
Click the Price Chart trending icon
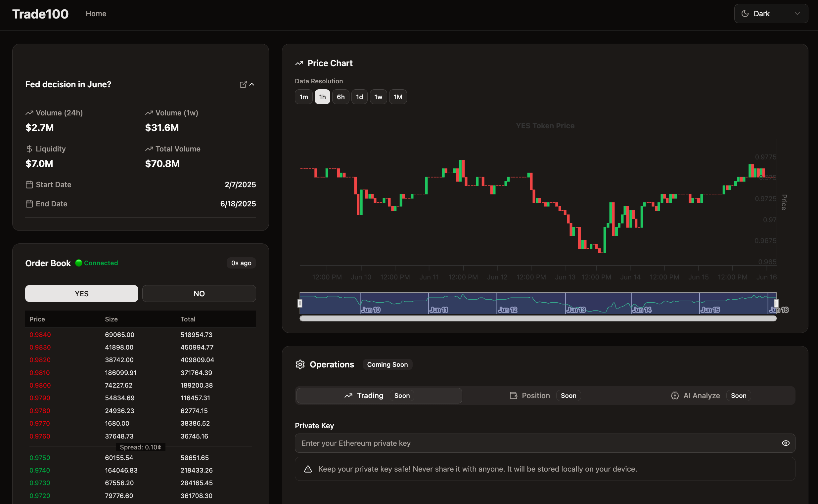coord(299,63)
